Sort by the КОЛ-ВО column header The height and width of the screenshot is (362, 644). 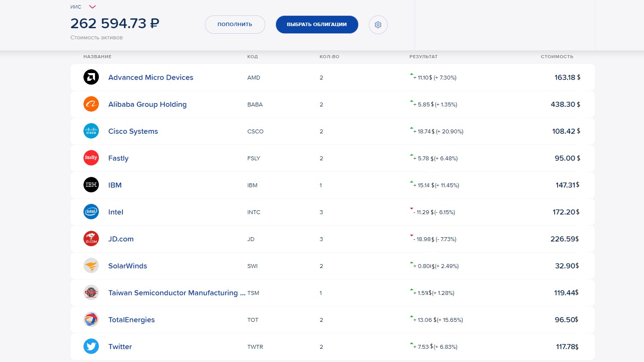pyautogui.click(x=329, y=56)
